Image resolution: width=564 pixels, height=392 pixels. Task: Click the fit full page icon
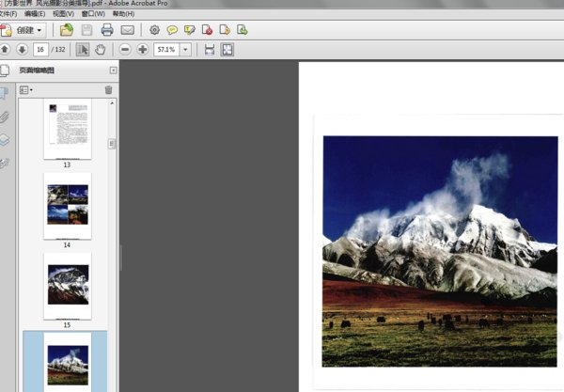click(227, 50)
